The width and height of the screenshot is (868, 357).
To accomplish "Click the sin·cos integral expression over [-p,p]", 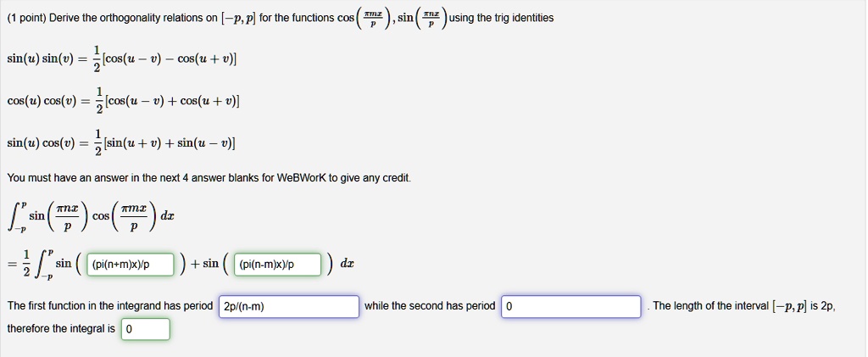I will coord(91,217).
